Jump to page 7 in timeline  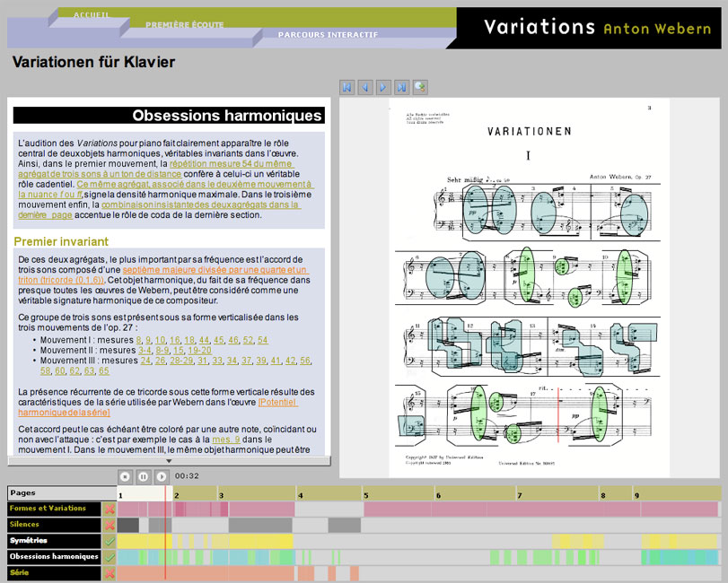[557, 495]
